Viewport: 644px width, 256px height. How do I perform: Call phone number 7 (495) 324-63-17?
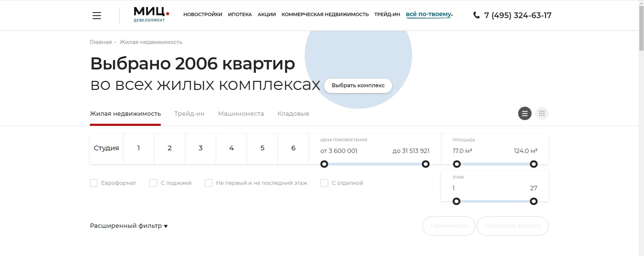click(518, 15)
